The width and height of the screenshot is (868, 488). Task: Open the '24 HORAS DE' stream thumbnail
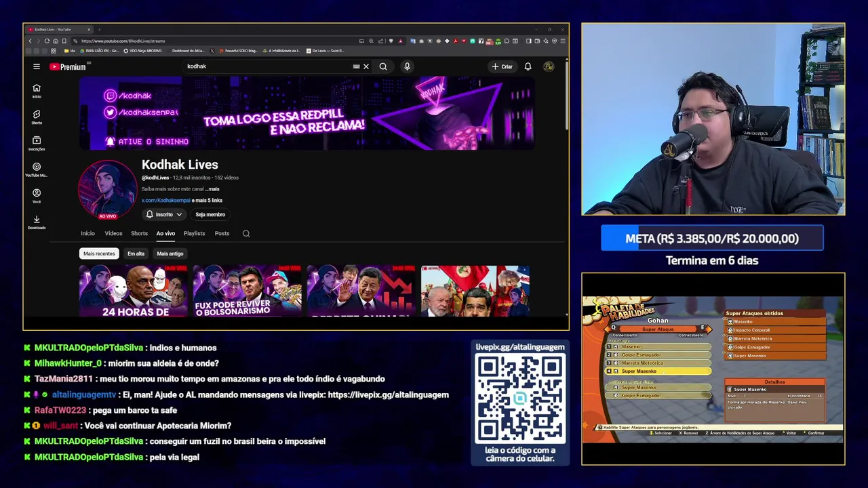[133, 291]
